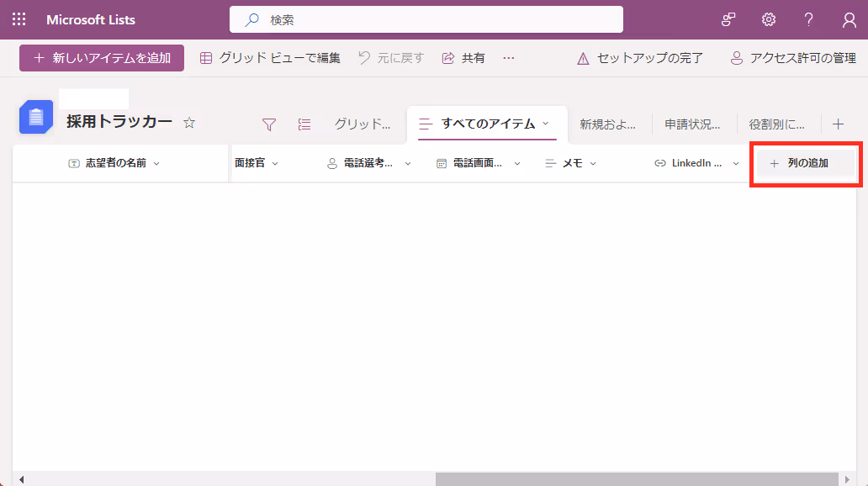The height and width of the screenshot is (486, 868).
Task: Open the メモ column dropdown chevron
Action: (593, 163)
